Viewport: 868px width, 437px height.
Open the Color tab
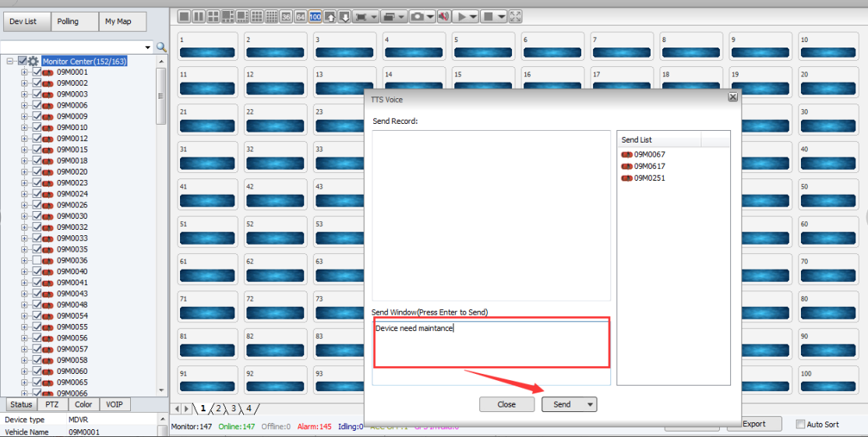pyautogui.click(x=83, y=404)
